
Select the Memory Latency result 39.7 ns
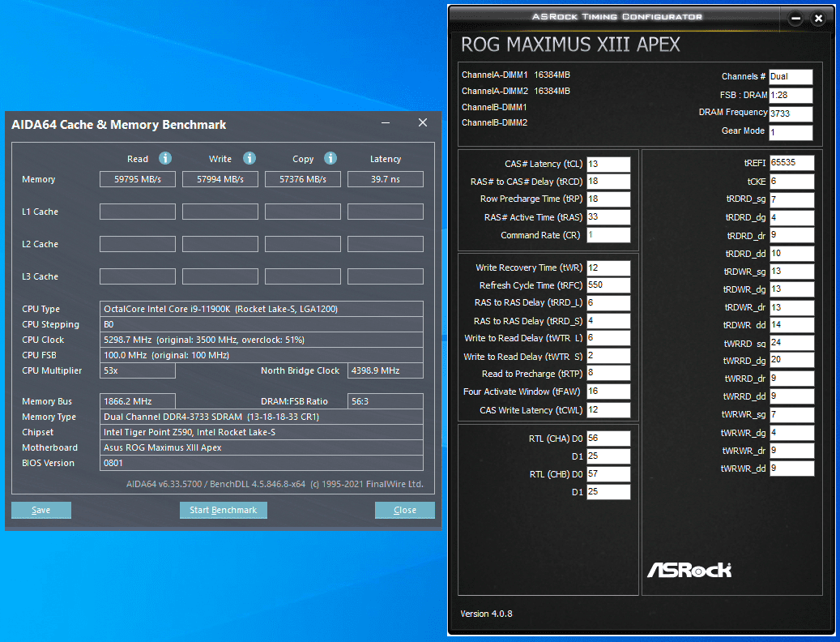pyautogui.click(x=386, y=179)
